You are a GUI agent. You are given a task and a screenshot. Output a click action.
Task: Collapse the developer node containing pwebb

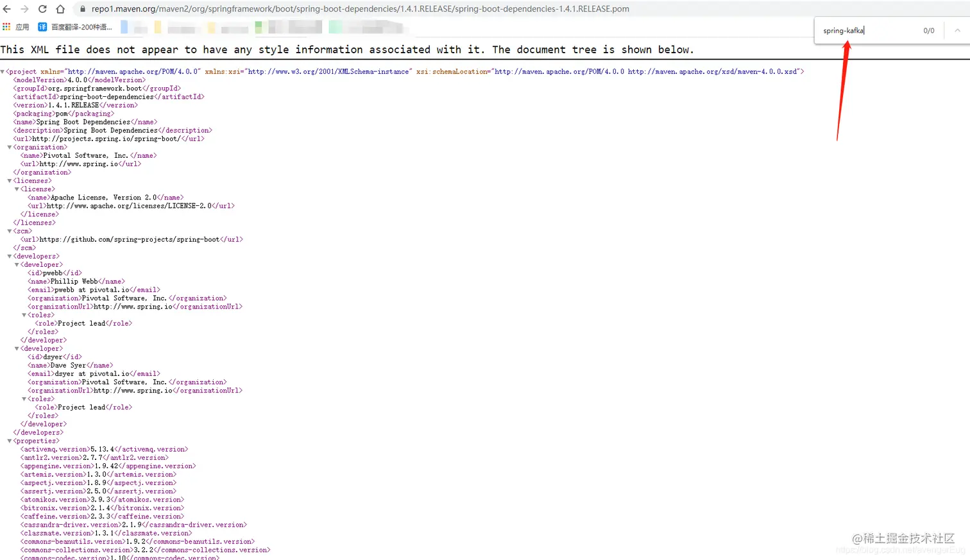pos(17,265)
